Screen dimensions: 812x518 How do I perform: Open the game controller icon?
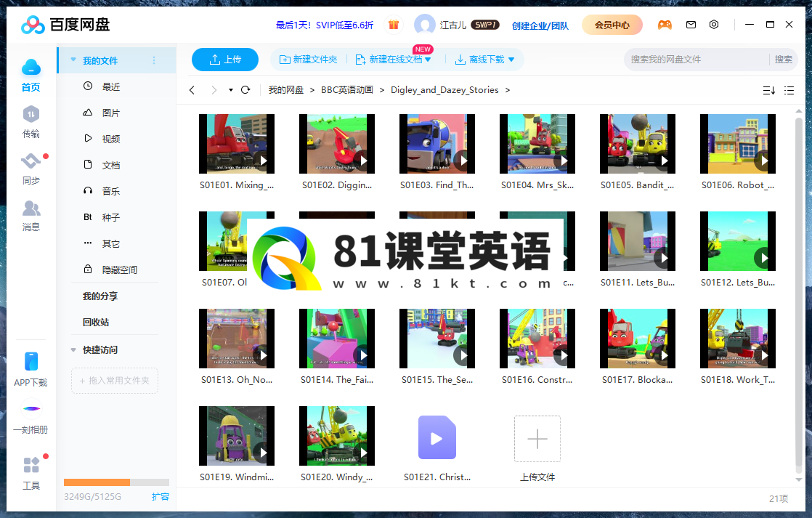(665, 25)
